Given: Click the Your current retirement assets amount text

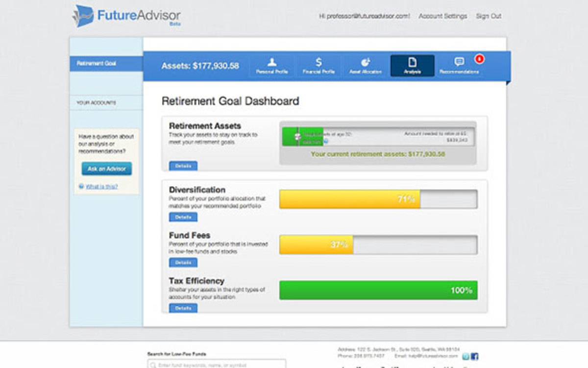Looking at the screenshot, I should [378, 154].
